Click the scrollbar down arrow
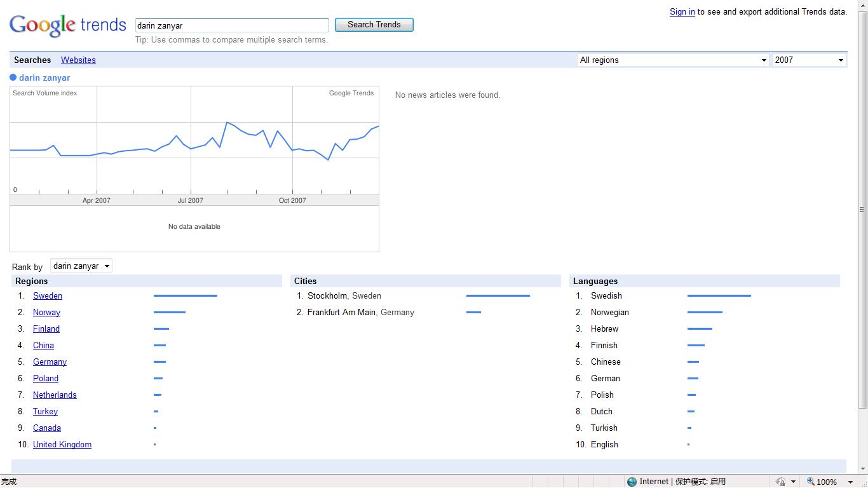The width and height of the screenshot is (868, 488). pos(862,469)
